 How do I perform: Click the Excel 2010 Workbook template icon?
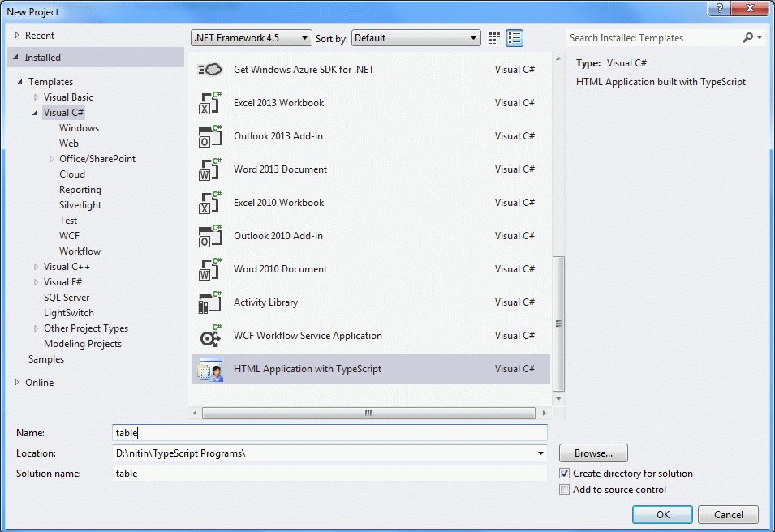(210, 203)
